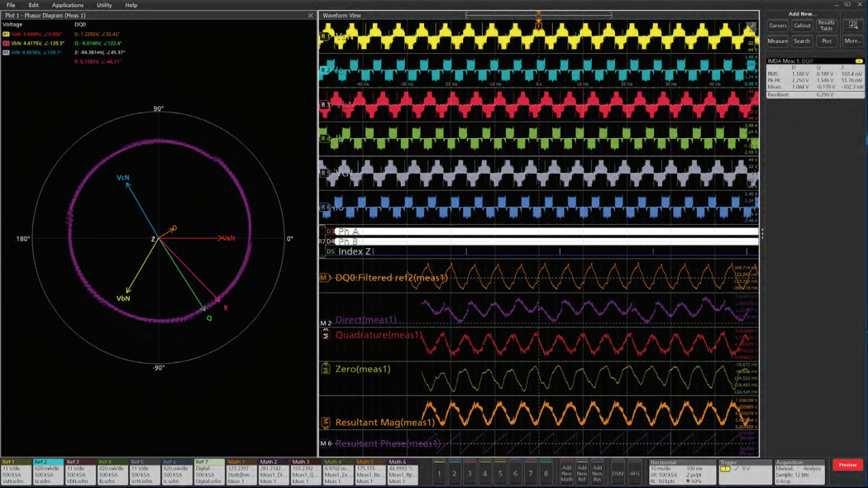Open the Applications menu
Screen dimensions: 868x488
pos(68,5)
